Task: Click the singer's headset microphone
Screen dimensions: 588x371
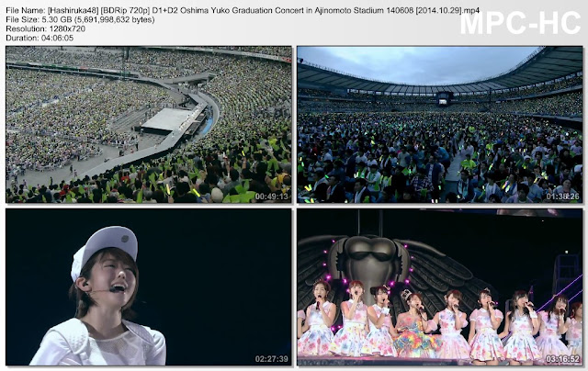Action: coord(108,289)
